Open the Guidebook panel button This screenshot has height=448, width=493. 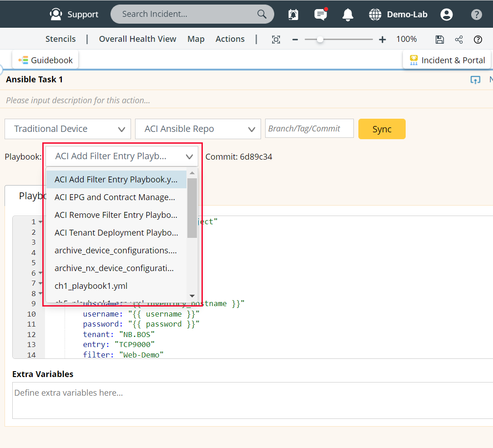45,60
